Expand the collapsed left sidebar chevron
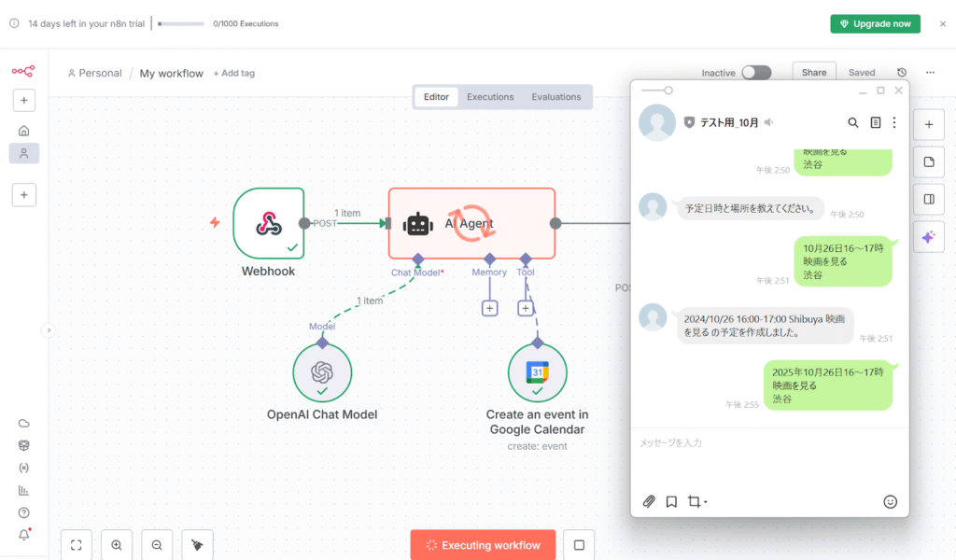 (49, 329)
